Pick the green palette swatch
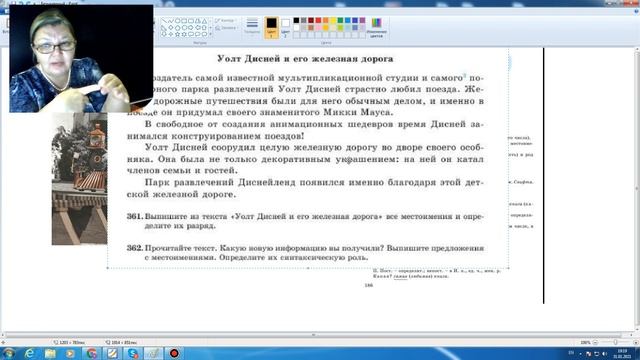The image size is (640, 360). [x=340, y=20]
